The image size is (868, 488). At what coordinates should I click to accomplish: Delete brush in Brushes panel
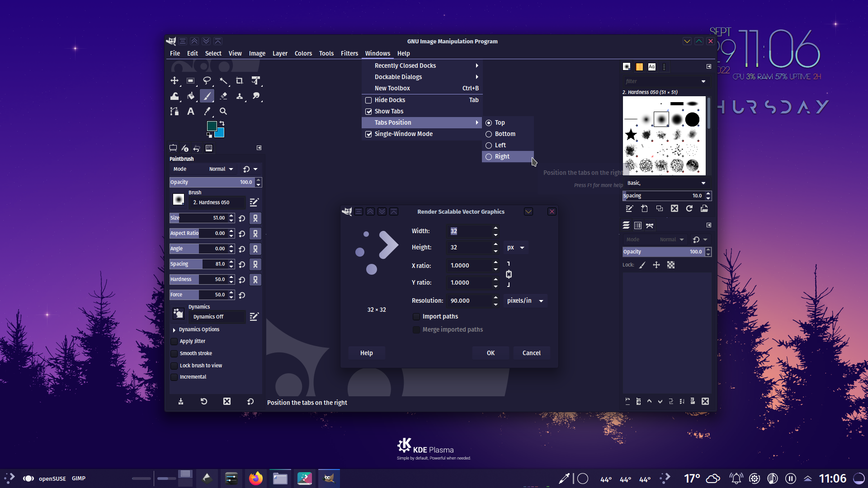coord(674,208)
